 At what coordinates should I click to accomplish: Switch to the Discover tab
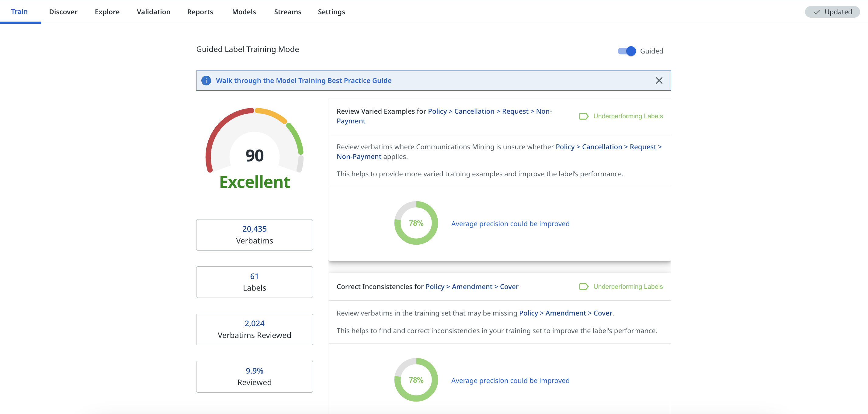(x=63, y=12)
